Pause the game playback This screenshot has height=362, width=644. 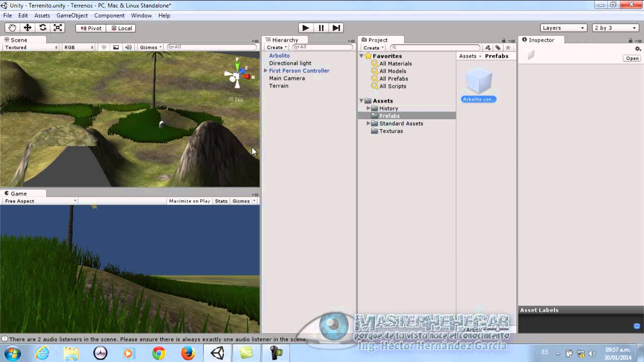321,28
